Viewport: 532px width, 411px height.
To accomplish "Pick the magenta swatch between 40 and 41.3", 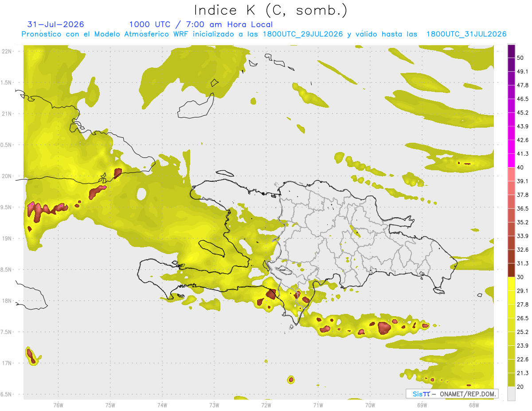I will [511, 160].
